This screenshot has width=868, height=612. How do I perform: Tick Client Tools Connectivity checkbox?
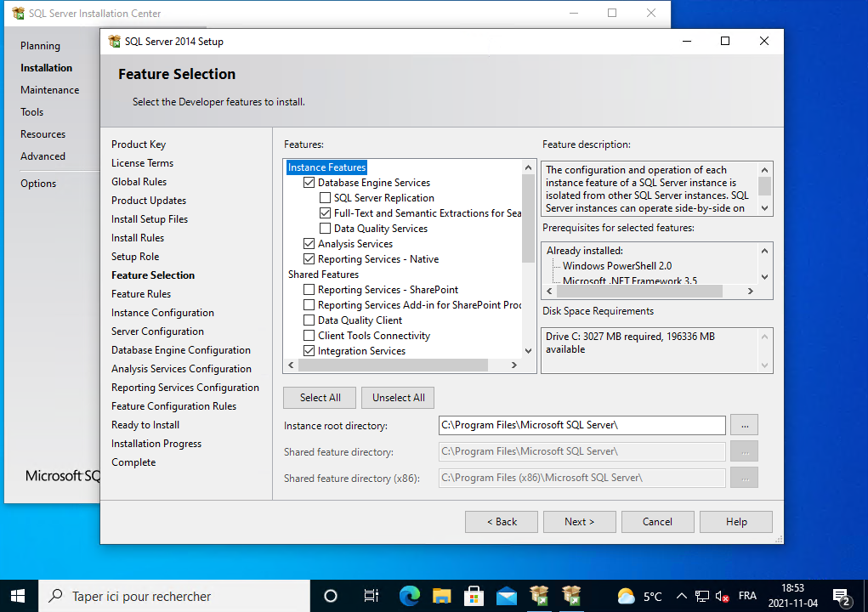tap(309, 336)
